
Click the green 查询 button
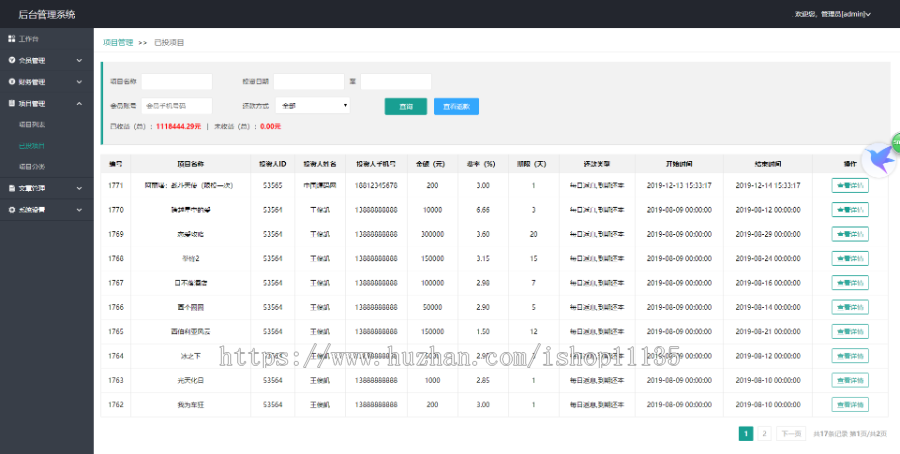click(406, 106)
